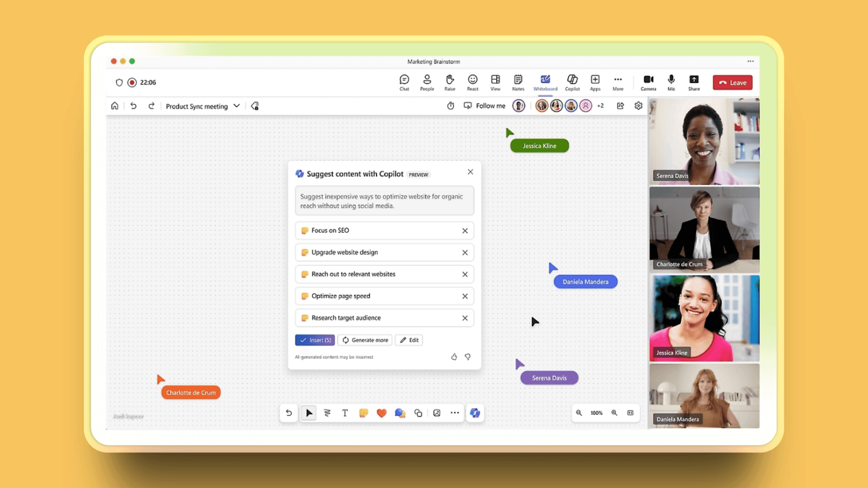Show the +2 additional collaborators
Screen dimensions: 868x488
coord(600,106)
